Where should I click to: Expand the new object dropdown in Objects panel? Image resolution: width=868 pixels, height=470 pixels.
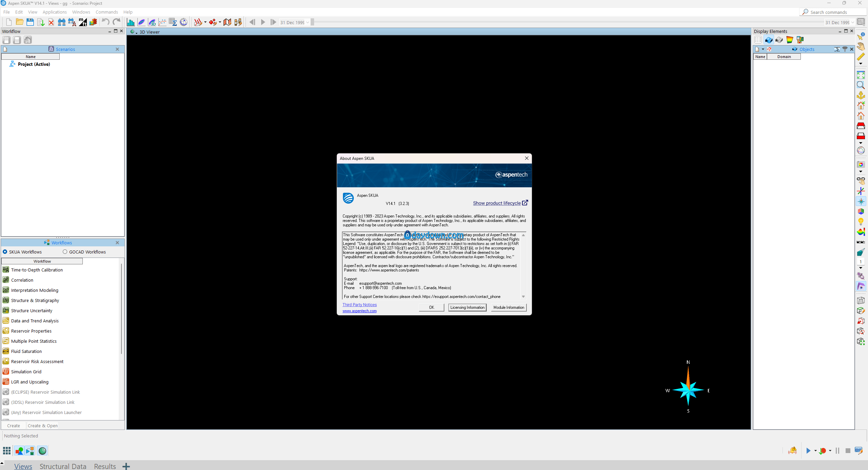(763, 49)
